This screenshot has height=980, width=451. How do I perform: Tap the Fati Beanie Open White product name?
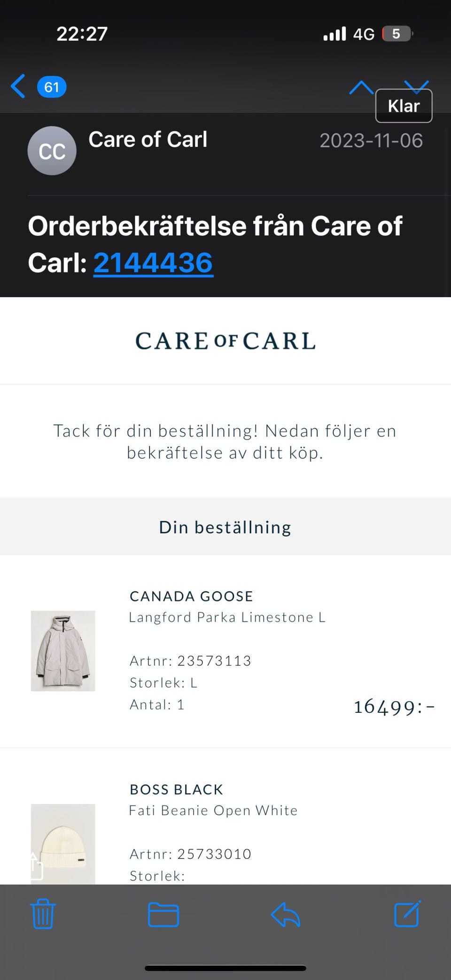coord(213,810)
